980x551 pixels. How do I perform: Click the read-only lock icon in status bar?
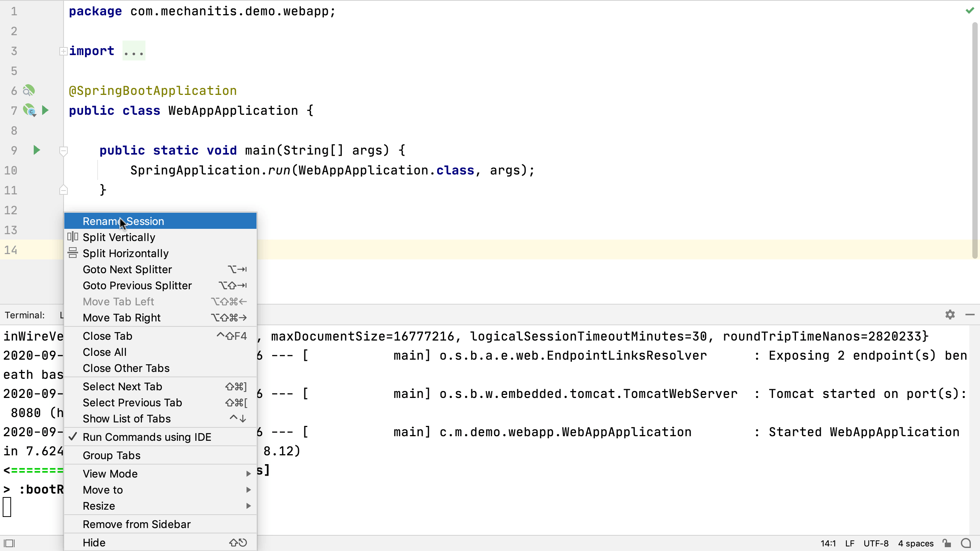pos(947,543)
